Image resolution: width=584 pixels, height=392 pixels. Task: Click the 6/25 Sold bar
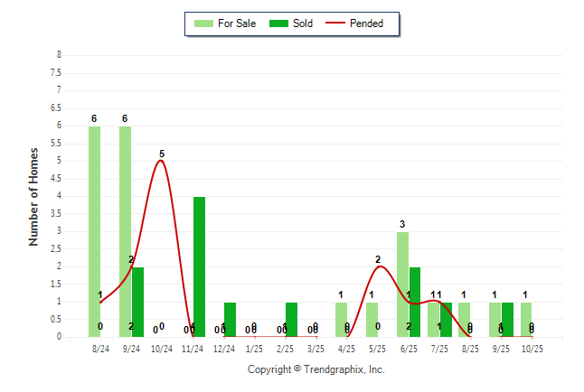pos(415,302)
